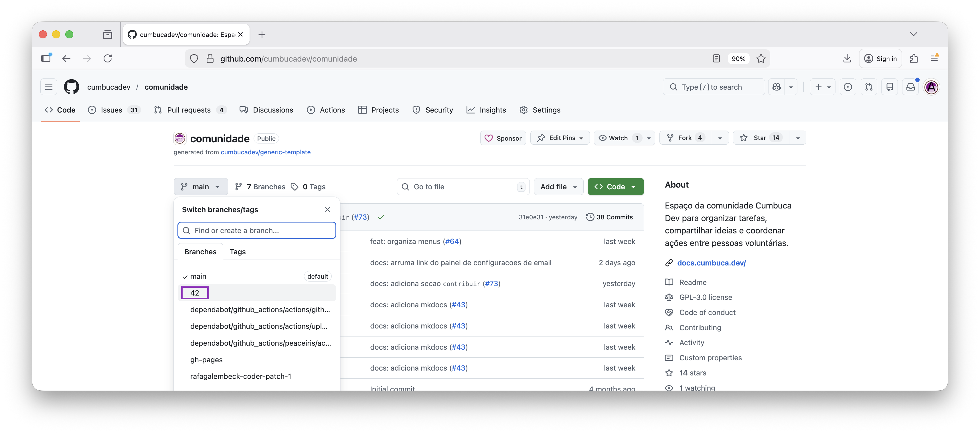
Task: Expand the Star lists dropdown arrow
Action: coord(798,138)
